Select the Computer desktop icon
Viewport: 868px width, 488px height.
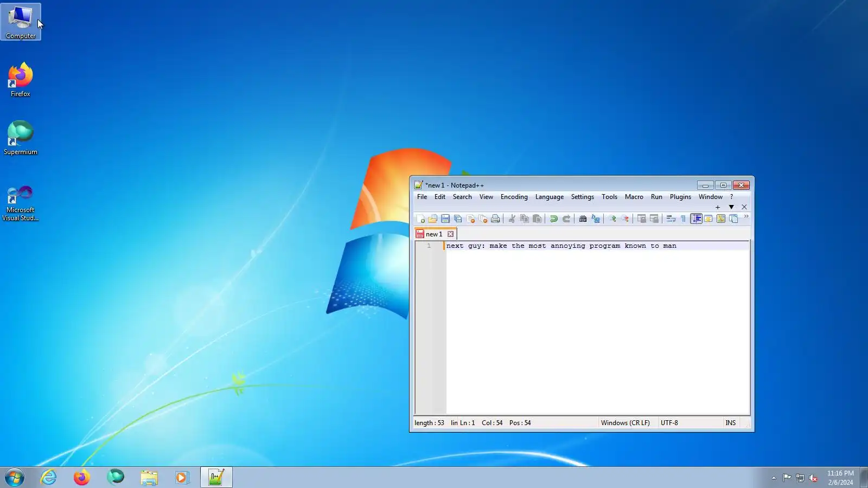coord(21,22)
